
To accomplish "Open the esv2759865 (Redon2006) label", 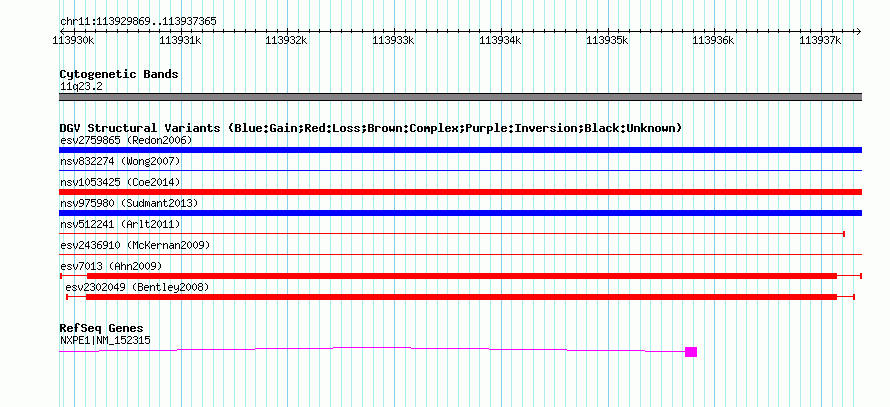I will pyautogui.click(x=127, y=140).
